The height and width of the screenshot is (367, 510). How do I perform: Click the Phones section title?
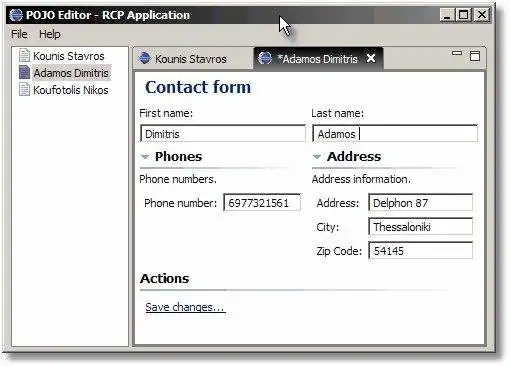[x=178, y=156]
